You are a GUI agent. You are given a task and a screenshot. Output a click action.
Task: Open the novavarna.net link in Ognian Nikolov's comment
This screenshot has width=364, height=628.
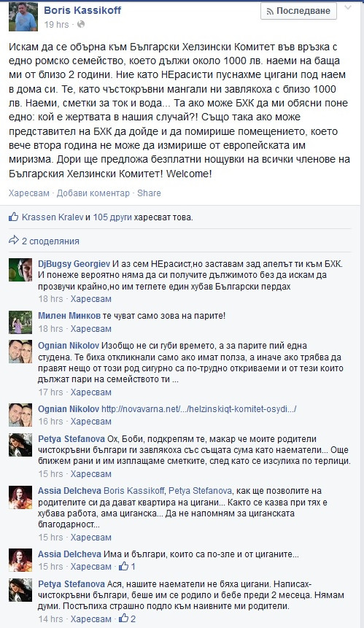[x=198, y=409]
